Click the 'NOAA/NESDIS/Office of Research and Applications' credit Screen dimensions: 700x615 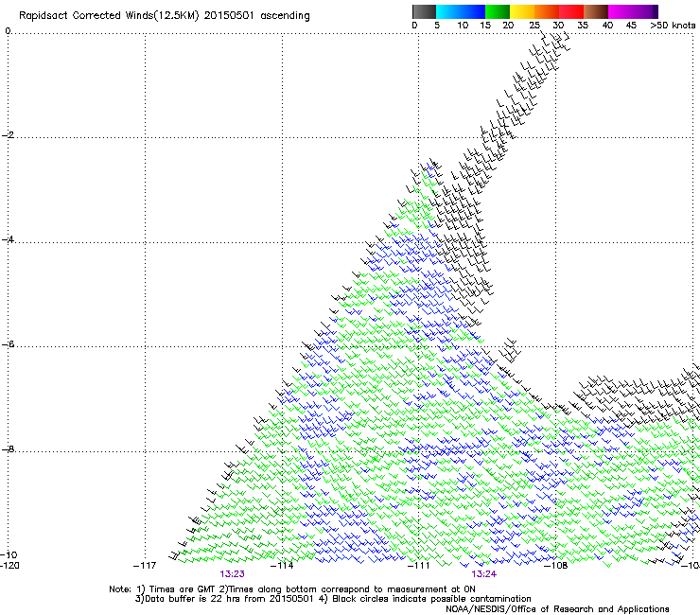tap(557, 609)
